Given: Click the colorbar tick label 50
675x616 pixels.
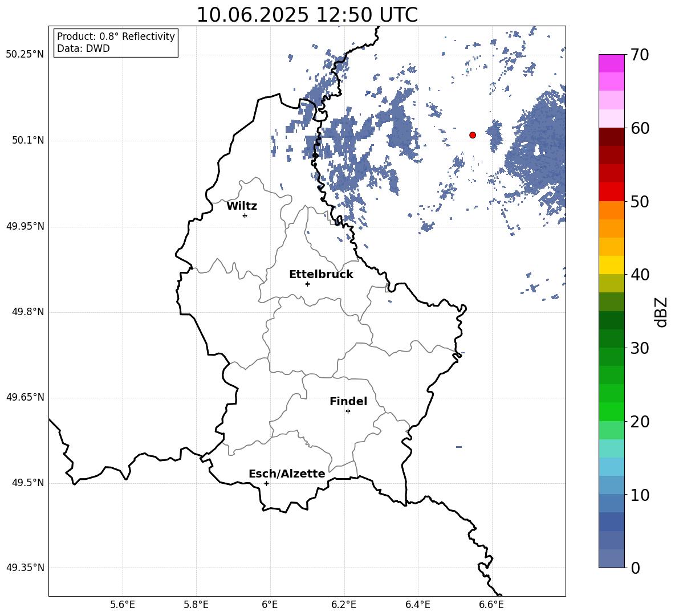Looking at the screenshot, I should (640, 201).
